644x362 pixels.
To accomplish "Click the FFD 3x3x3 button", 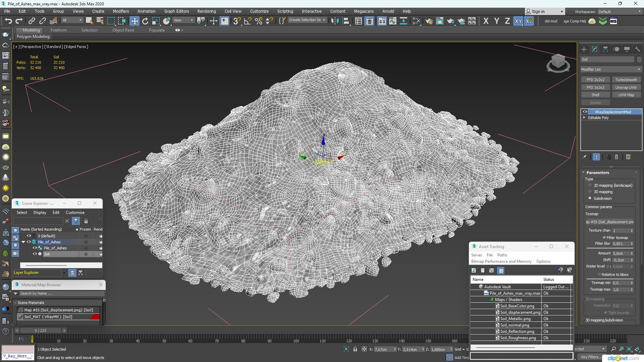I will click(x=595, y=87).
